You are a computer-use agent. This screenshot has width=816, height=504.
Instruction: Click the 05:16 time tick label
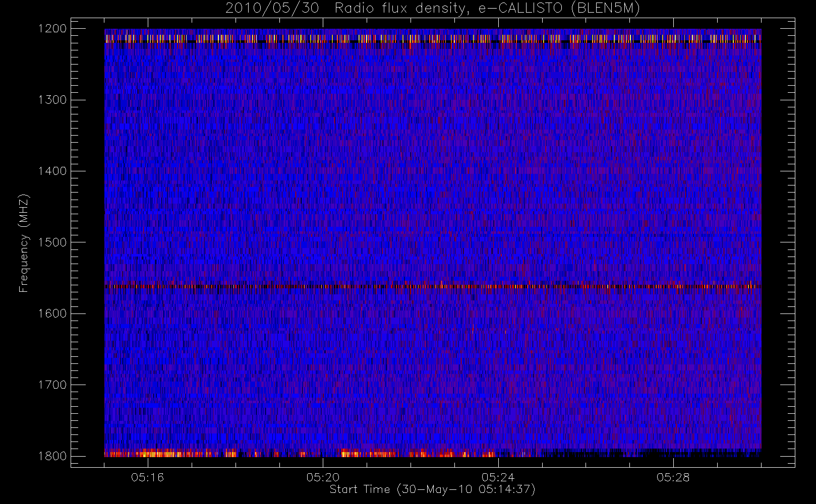(x=147, y=477)
